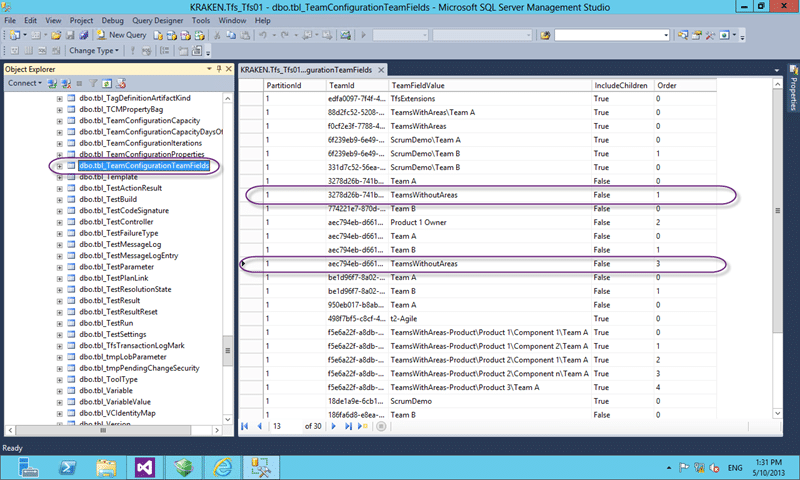800x480 pixels.
Task: Open Internet Explorer from the taskbar
Action: pos(222,467)
